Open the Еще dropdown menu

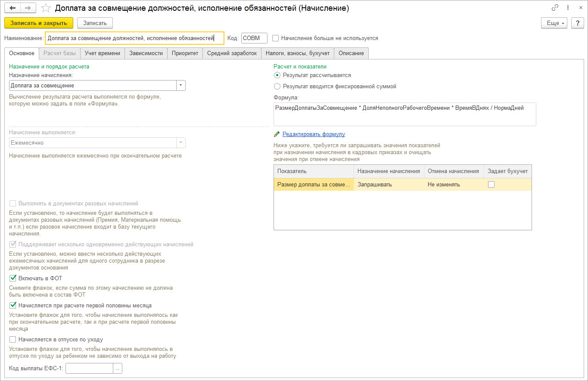554,23
